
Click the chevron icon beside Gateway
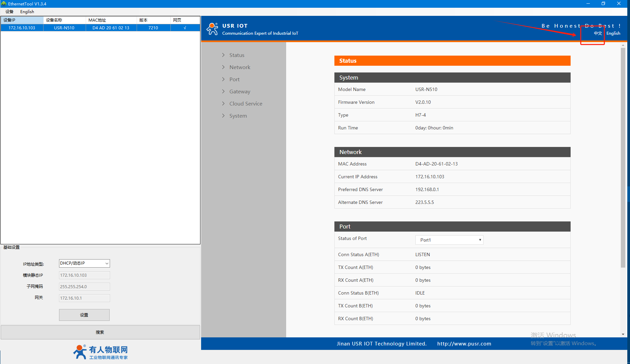223,91
